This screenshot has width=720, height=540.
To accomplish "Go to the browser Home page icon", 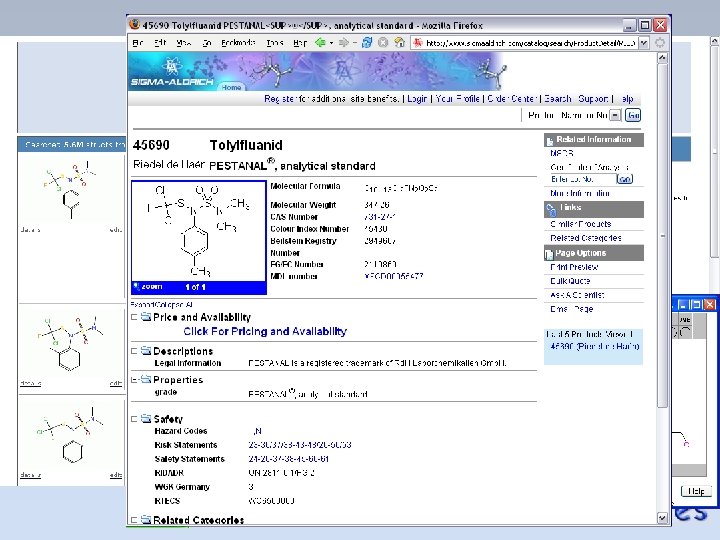I will [400, 43].
